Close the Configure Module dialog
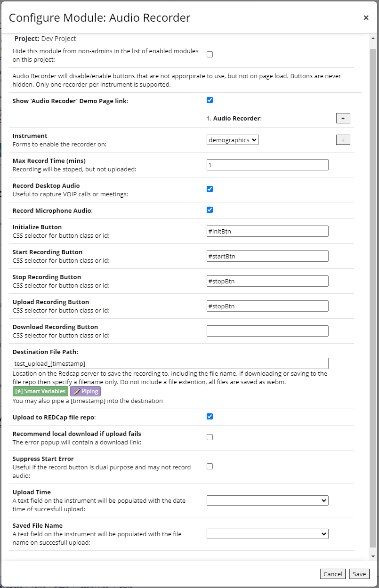The width and height of the screenshot is (379, 588). (366, 17)
